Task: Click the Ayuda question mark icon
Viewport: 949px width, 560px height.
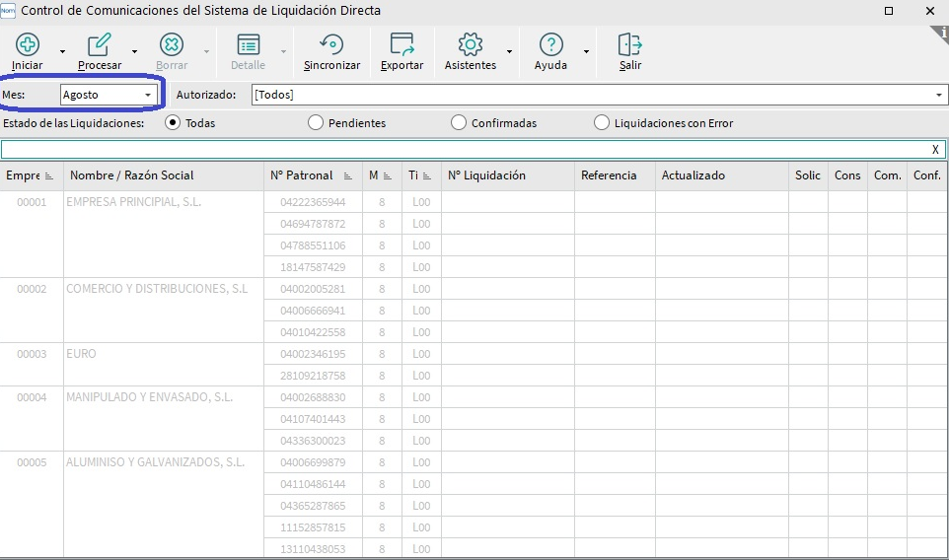Action: [550, 44]
